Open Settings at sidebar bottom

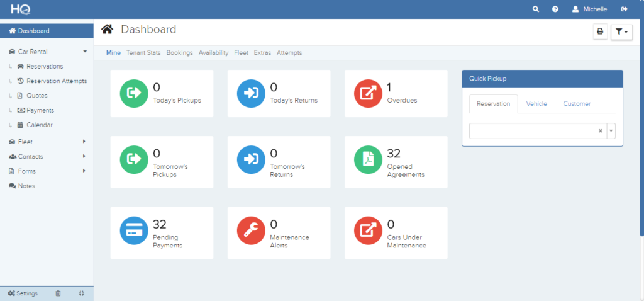(x=23, y=293)
